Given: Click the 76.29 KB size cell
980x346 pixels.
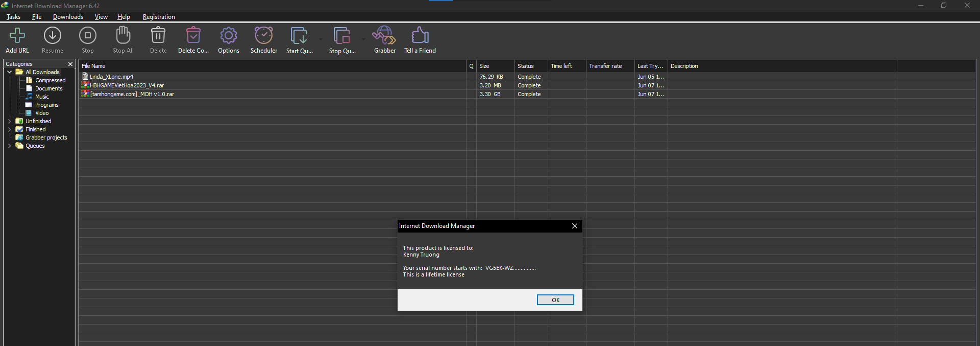Looking at the screenshot, I should click(495, 77).
